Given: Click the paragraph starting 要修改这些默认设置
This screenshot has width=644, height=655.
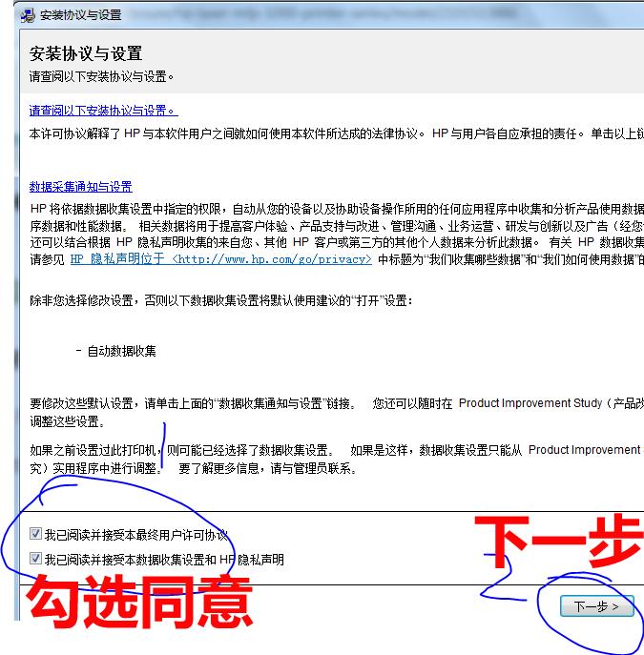Looking at the screenshot, I should tap(337, 412).
